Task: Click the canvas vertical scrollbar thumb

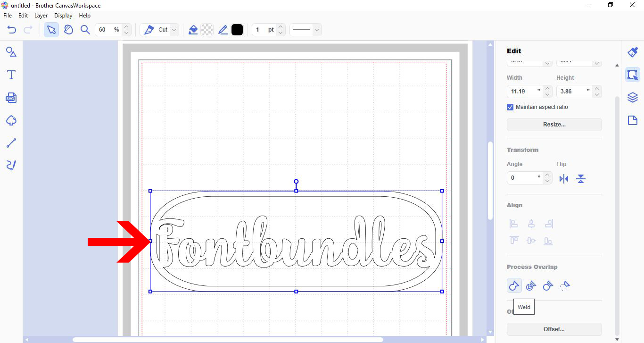Action: tap(490, 180)
